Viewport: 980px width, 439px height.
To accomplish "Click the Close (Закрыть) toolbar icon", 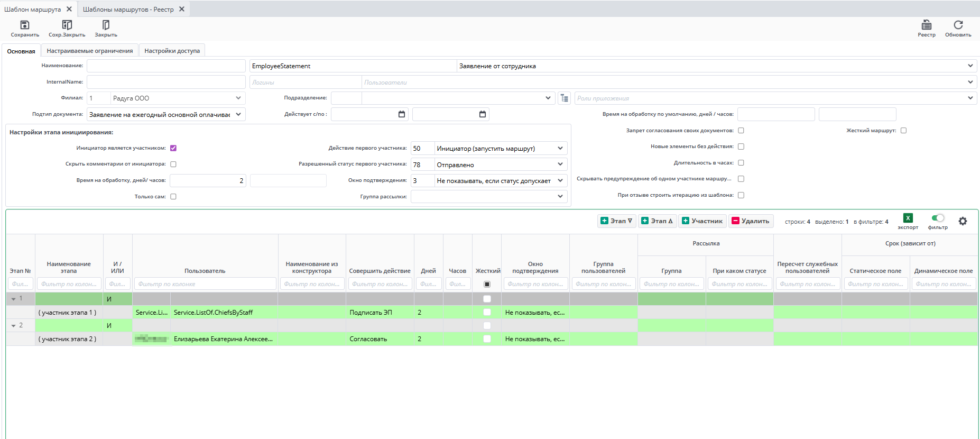I will pyautogui.click(x=106, y=25).
